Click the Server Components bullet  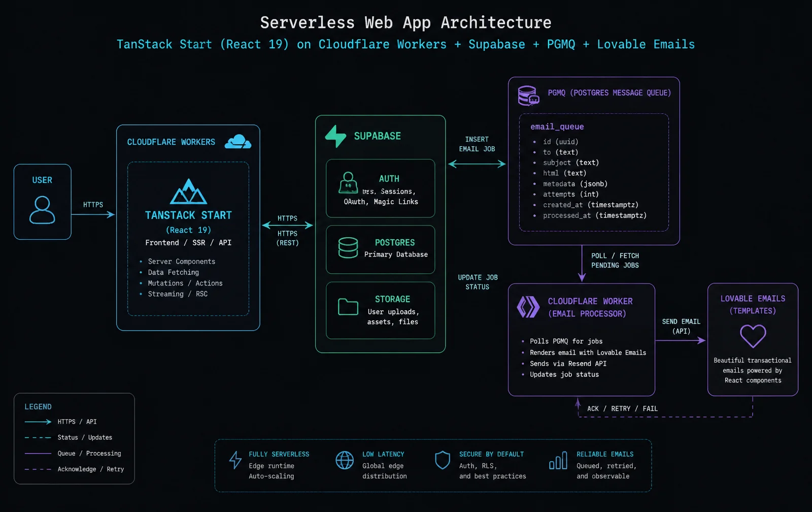point(182,262)
